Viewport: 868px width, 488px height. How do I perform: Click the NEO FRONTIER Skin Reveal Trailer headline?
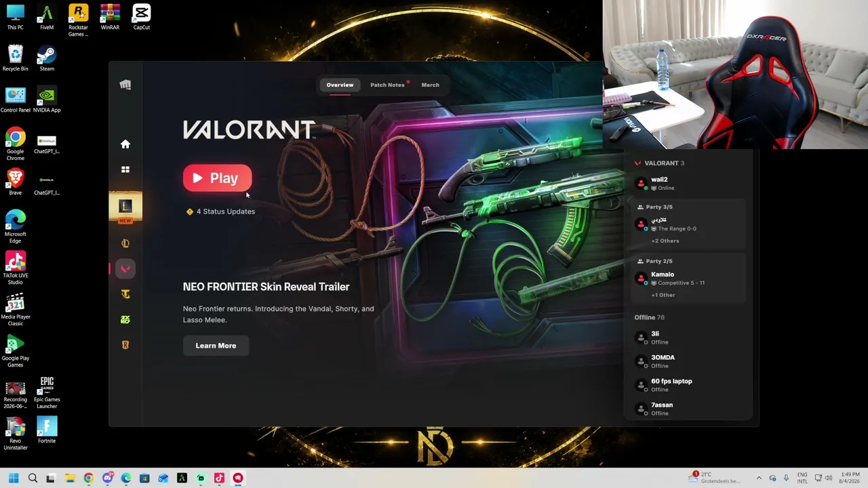click(266, 287)
